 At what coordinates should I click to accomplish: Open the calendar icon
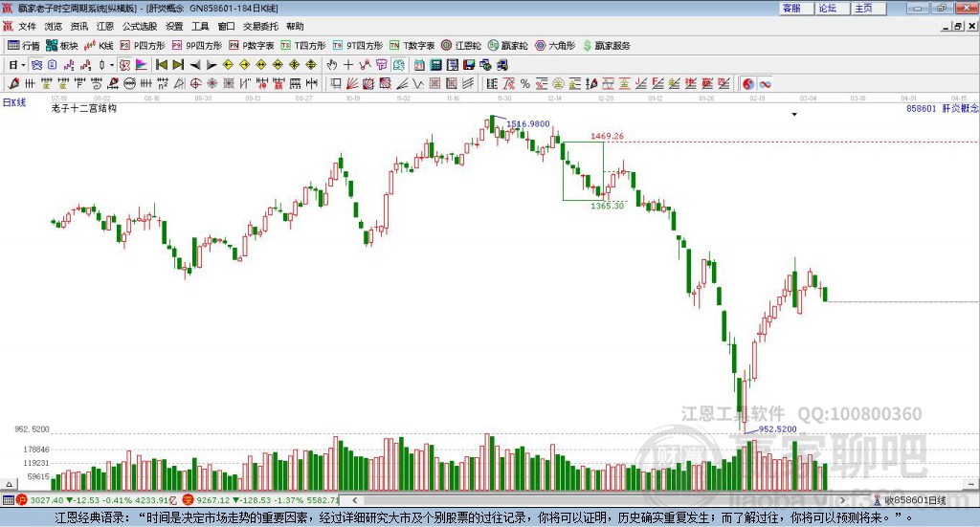pos(419,65)
